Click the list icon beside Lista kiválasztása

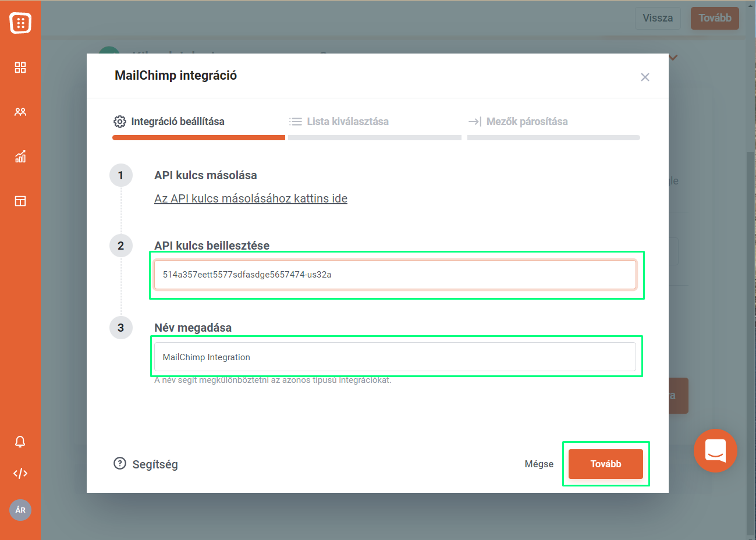click(296, 122)
